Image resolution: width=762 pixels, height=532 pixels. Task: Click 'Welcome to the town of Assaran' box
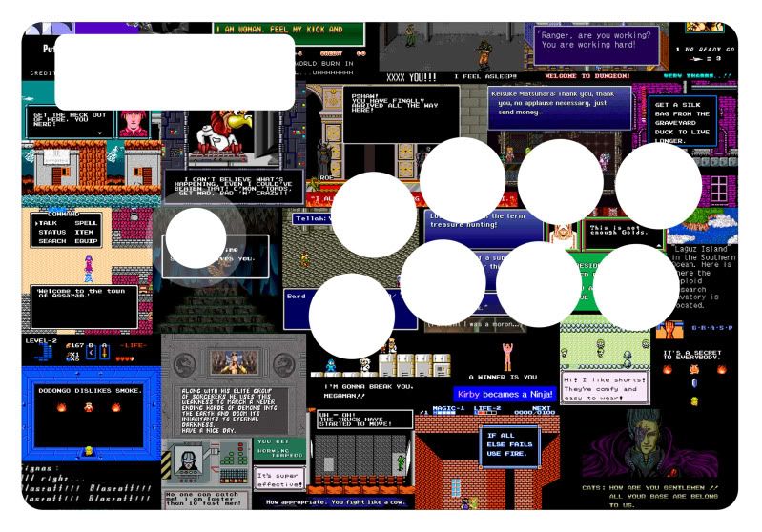84,307
